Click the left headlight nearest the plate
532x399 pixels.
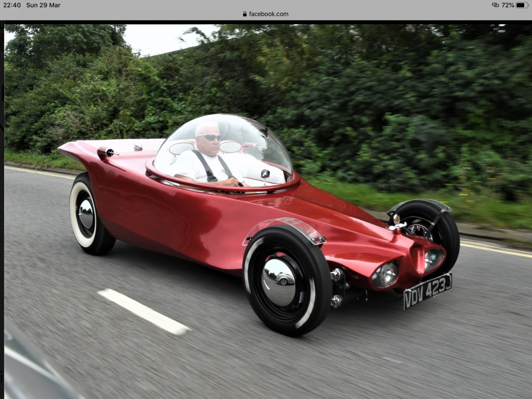[433, 259]
